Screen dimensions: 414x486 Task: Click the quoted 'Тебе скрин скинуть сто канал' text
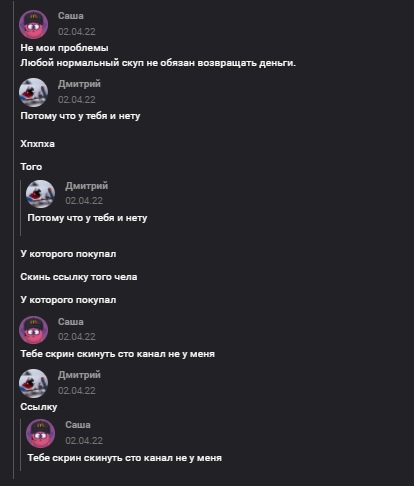[x=125, y=458]
